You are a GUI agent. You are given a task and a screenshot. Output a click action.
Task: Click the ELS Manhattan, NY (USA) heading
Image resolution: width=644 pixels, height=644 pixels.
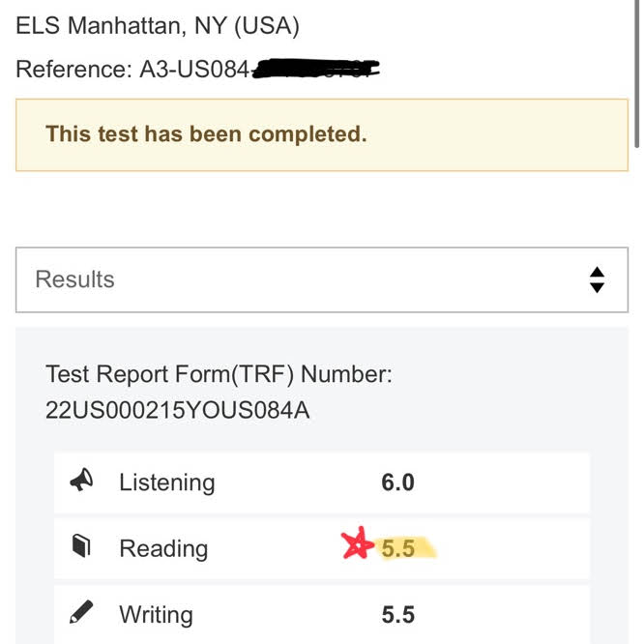tap(158, 26)
